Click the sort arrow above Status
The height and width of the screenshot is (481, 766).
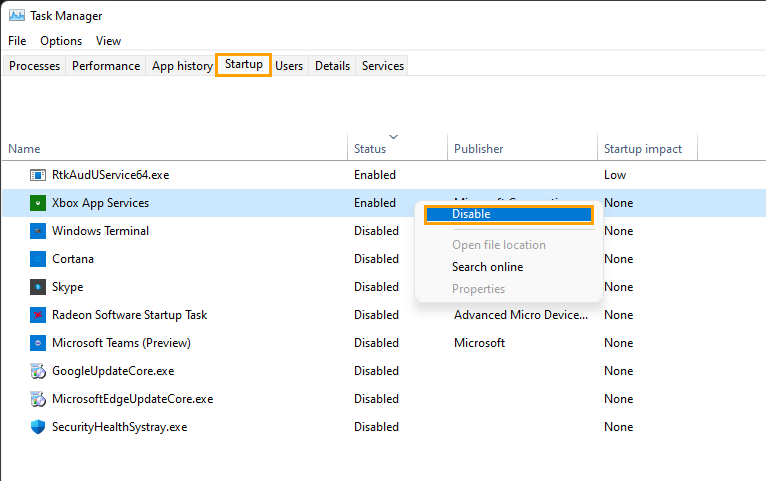394,137
